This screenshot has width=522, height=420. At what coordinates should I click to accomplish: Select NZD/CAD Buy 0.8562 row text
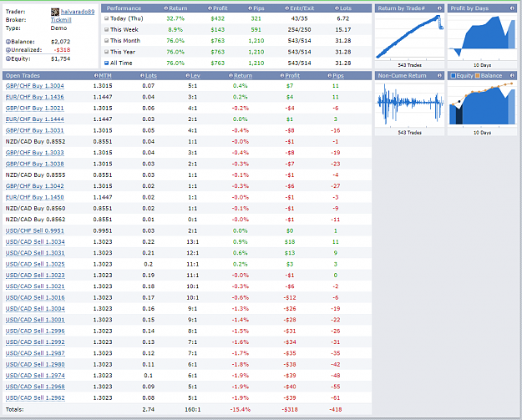tap(35, 220)
